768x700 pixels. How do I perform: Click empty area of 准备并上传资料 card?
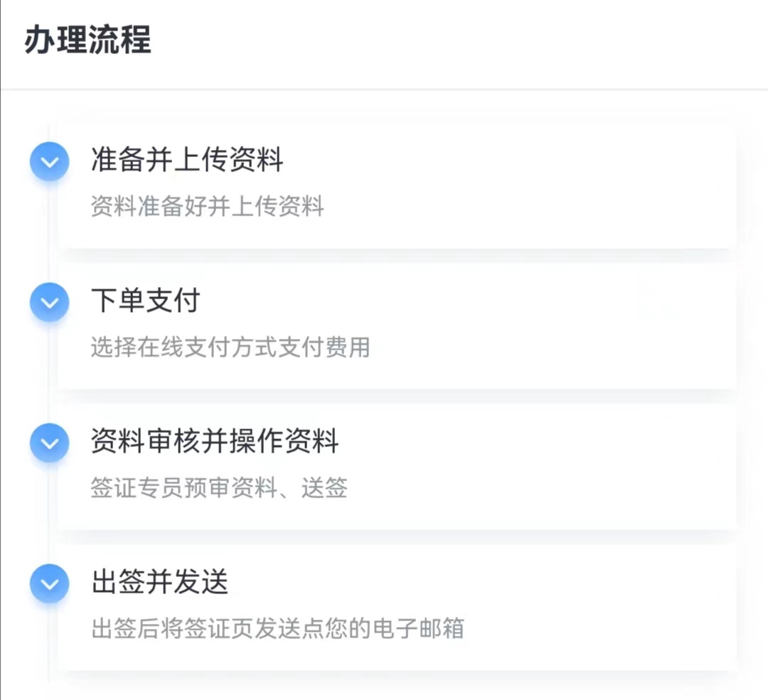pyautogui.click(x=539, y=186)
